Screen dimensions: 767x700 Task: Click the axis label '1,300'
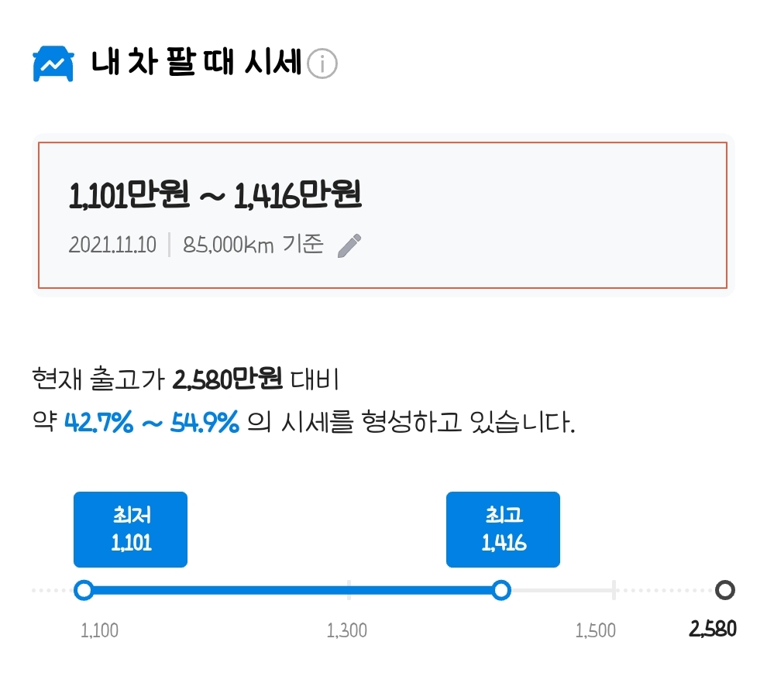[x=349, y=631]
